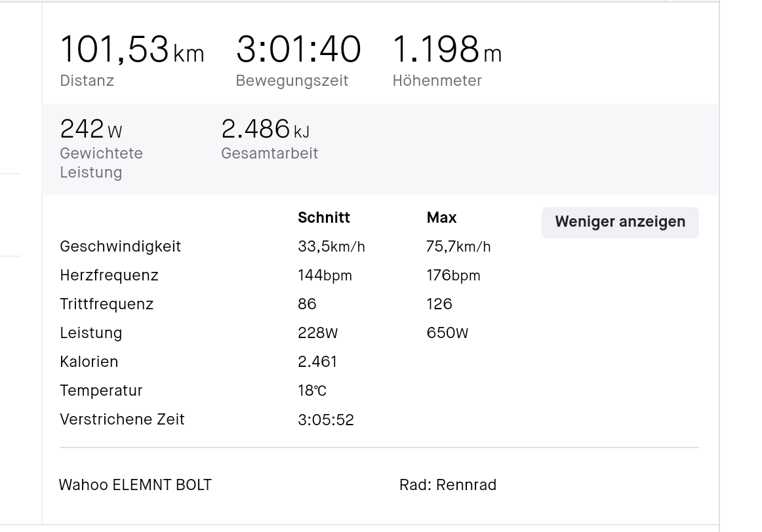Click the Gewichtete Leistung label
The image size is (762, 532).
(x=101, y=163)
